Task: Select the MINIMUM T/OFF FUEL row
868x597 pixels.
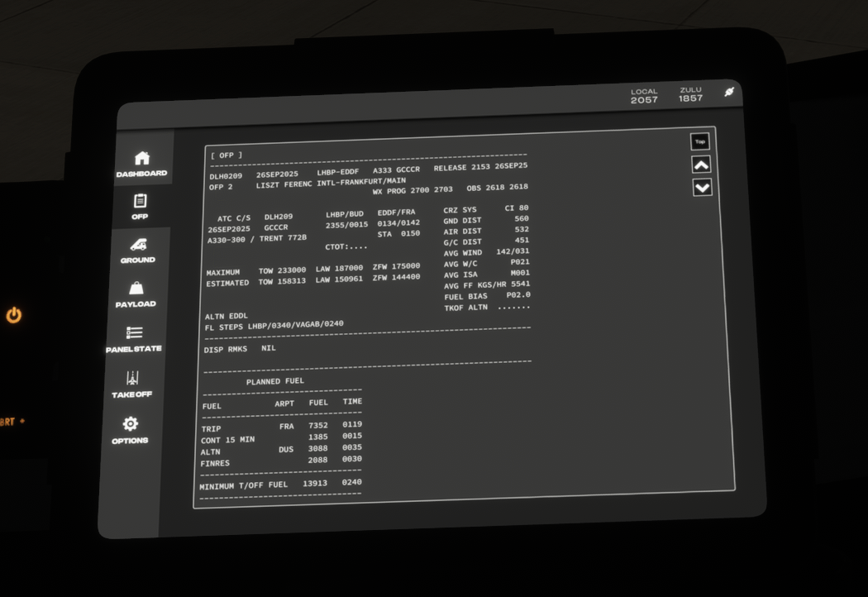Action: click(280, 485)
